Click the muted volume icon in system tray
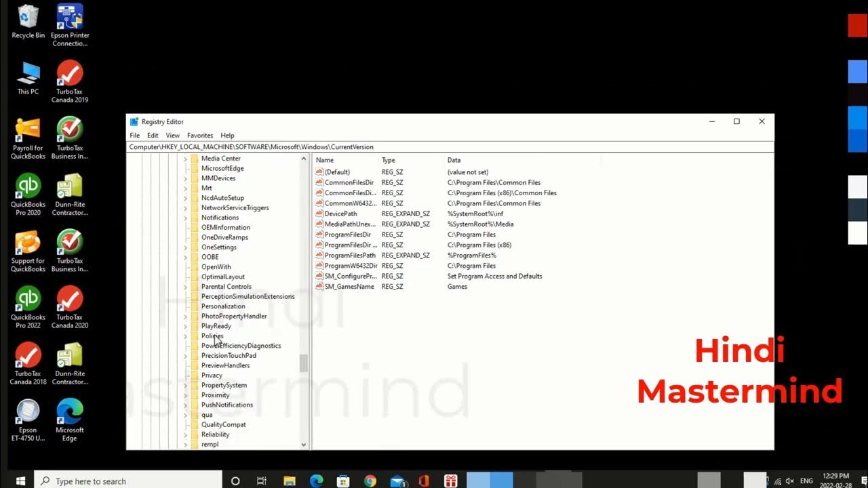 790,481
